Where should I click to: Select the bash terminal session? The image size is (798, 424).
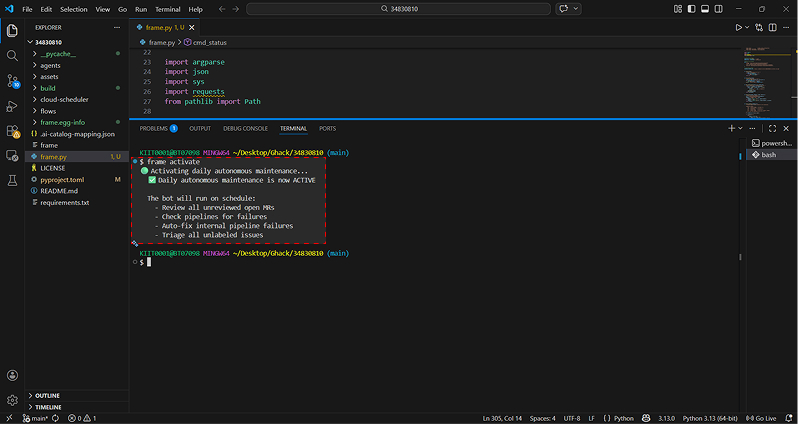click(x=768, y=155)
